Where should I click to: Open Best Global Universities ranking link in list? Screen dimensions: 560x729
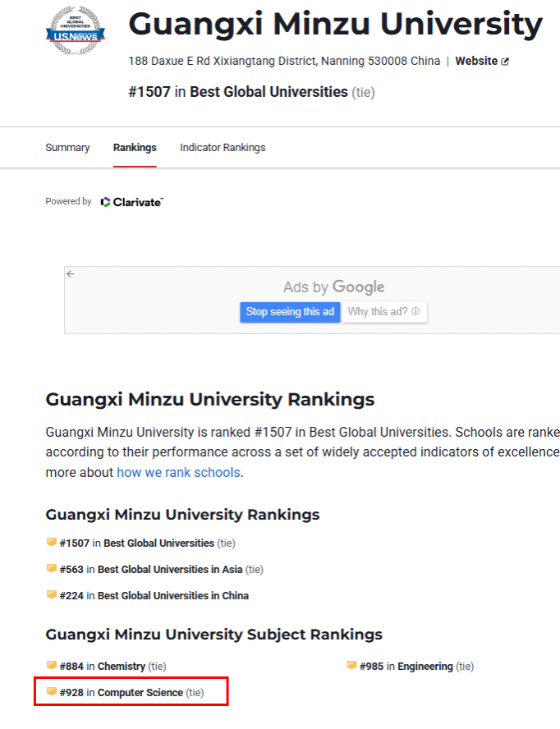point(158,543)
